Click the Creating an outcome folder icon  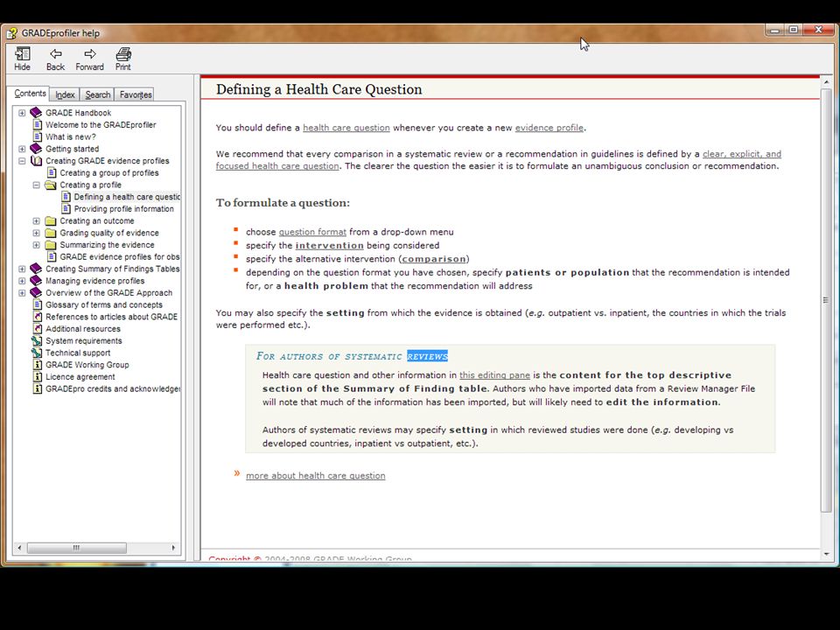[x=51, y=220]
